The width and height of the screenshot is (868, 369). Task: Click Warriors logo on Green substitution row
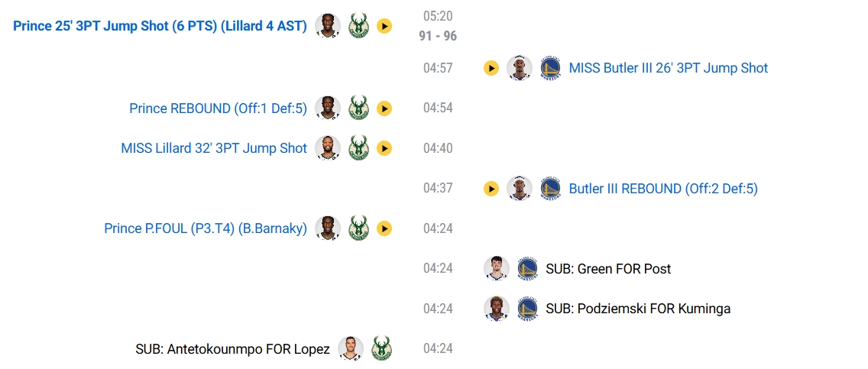pos(527,269)
